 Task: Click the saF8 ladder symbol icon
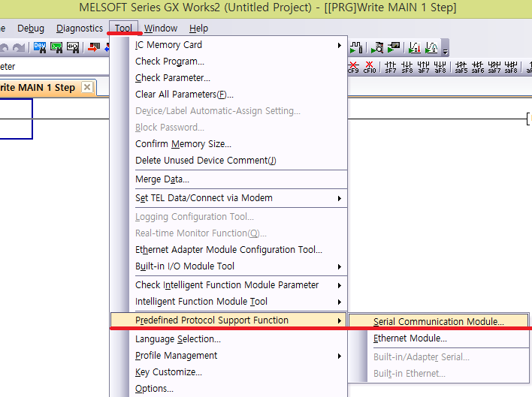click(x=511, y=67)
